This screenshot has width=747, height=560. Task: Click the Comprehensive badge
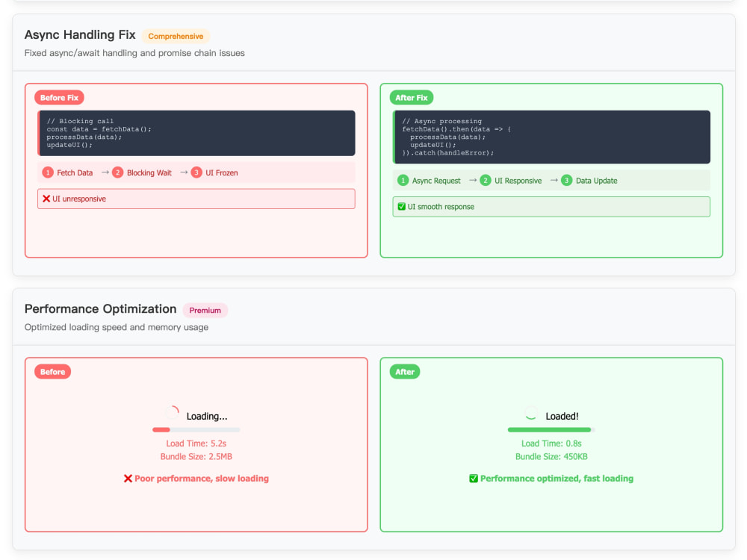[176, 36]
